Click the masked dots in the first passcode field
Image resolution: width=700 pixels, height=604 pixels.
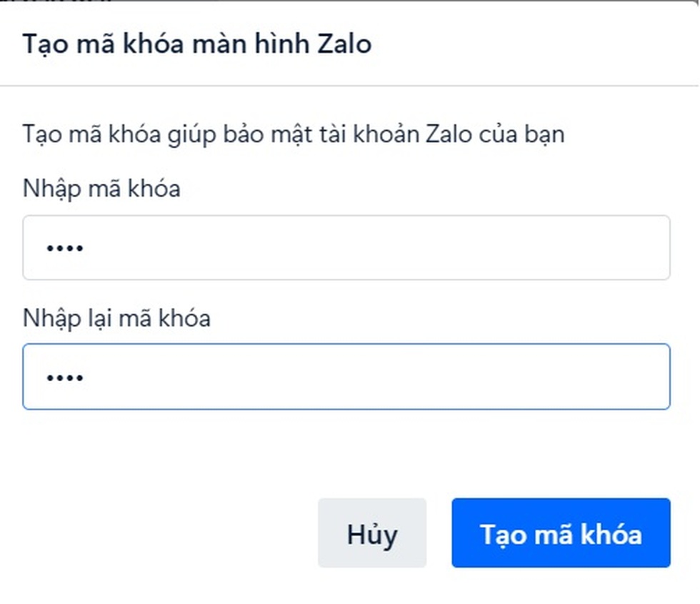pos(65,248)
